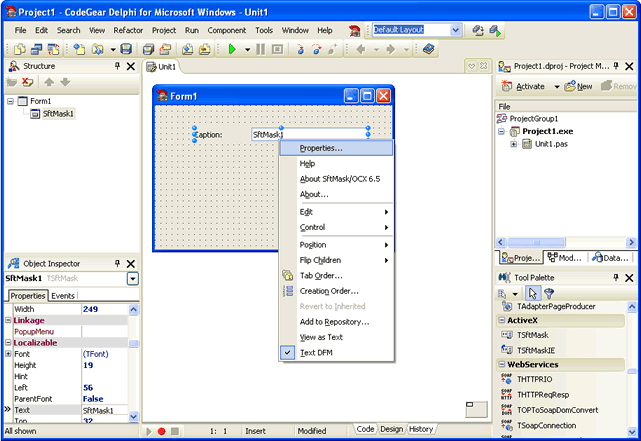641x441 pixels.
Task: Switch to the Code tab
Action: [365, 429]
